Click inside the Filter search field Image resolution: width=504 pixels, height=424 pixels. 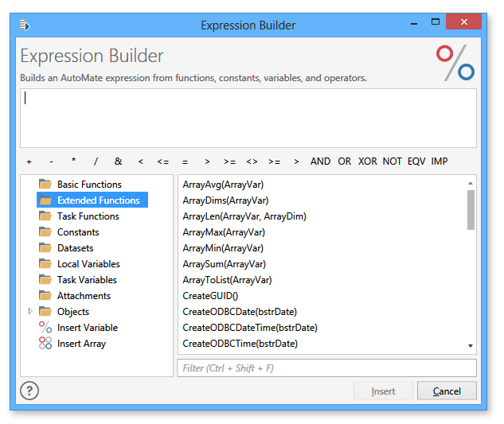click(326, 368)
